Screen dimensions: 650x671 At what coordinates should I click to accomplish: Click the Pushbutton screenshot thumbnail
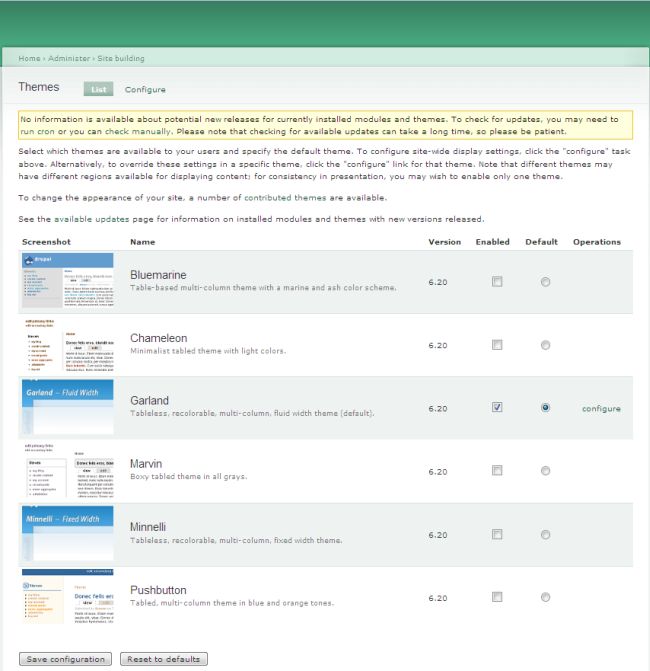[68, 596]
